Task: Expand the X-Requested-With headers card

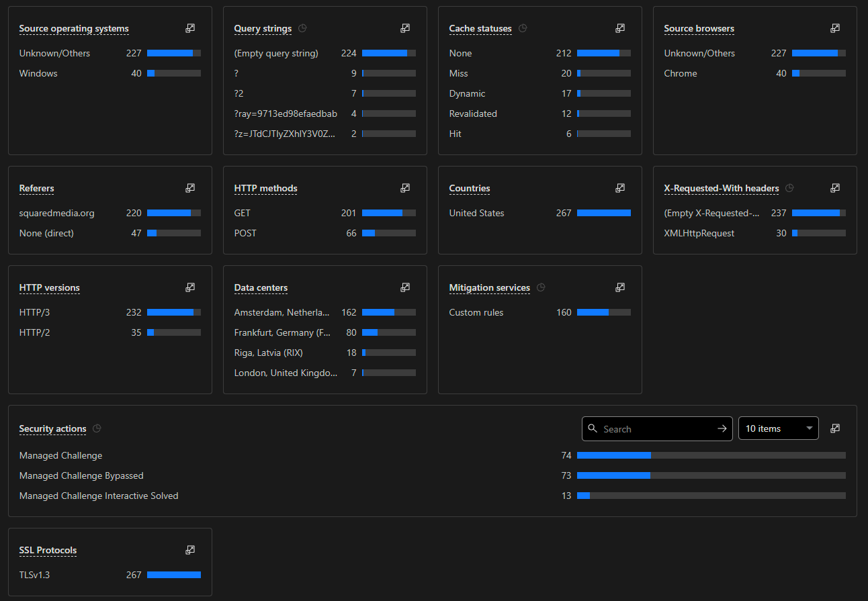Action: point(835,188)
